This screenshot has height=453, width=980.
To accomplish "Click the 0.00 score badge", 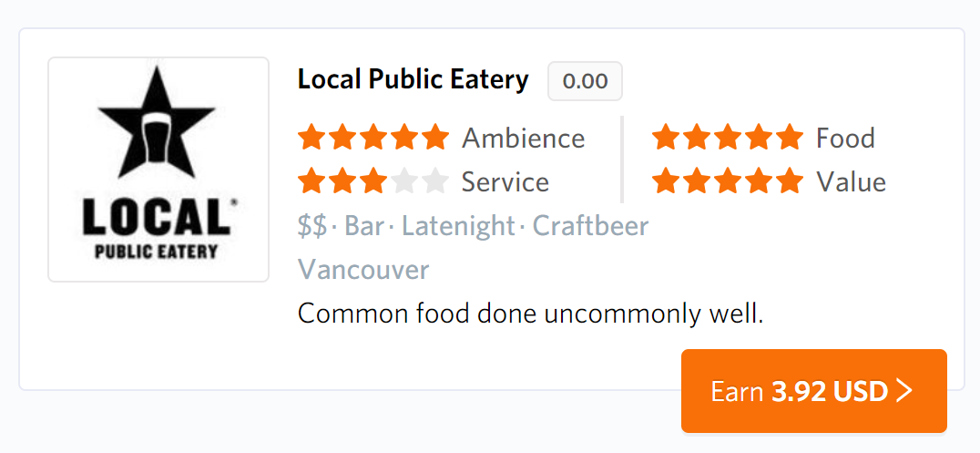I will coord(585,81).
